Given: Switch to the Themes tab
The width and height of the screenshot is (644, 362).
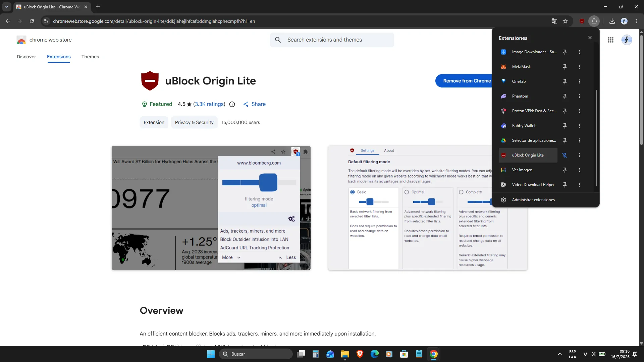Looking at the screenshot, I should [x=90, y=57].
